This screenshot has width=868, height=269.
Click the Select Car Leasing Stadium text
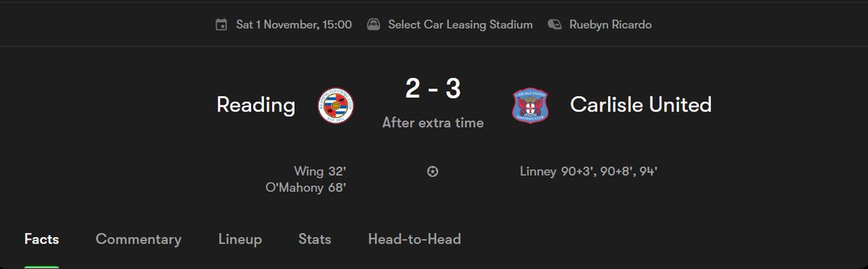(x=460, y=25)
